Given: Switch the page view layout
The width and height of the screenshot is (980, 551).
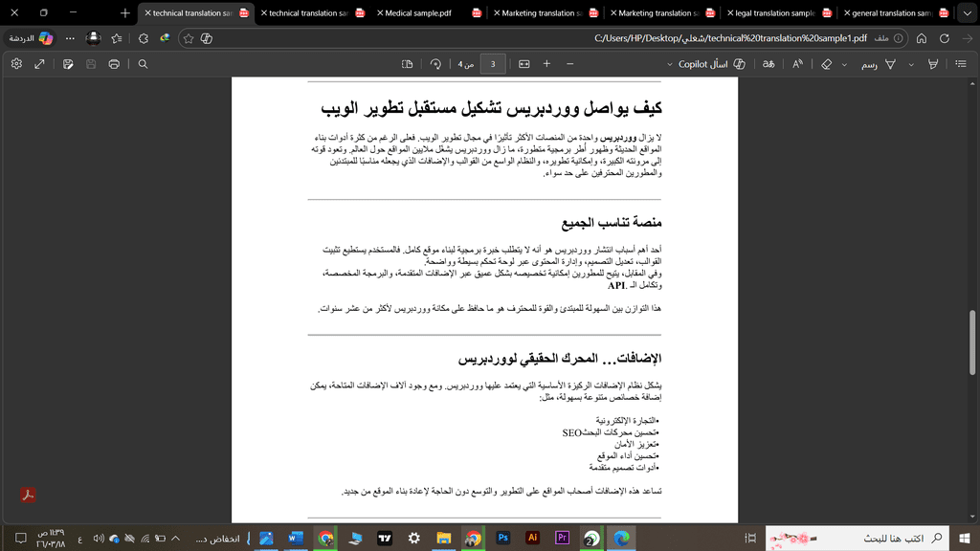Looking at the screenshot, I should [407, 64].
